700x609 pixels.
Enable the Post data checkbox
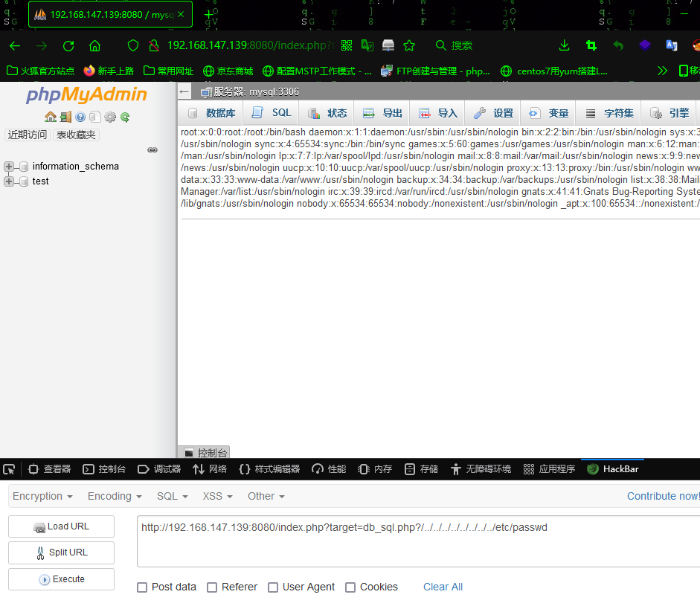[142, 587]
